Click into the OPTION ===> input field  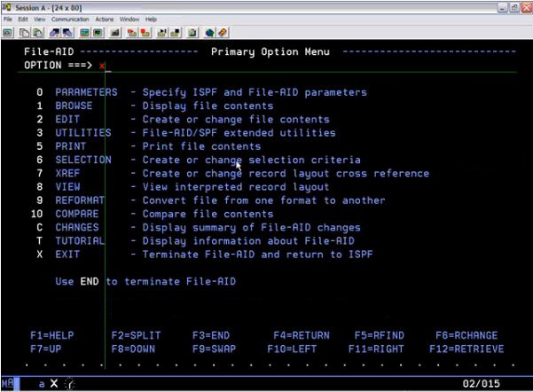(x=306, y=66)
